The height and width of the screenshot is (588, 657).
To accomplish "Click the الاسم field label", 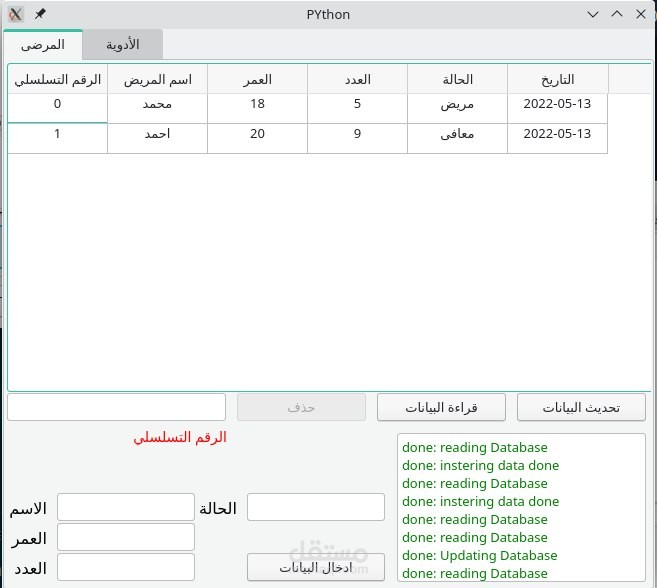I will coord(28,508).
